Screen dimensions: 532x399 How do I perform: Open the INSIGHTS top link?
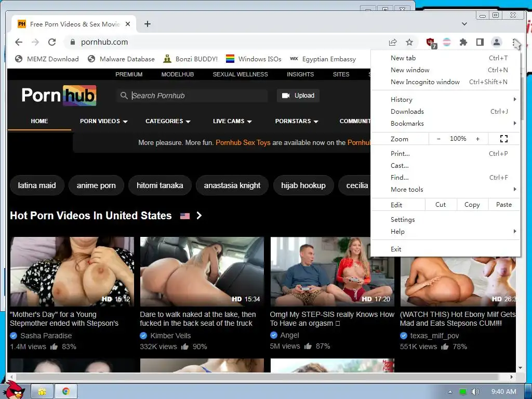pyautogui.click(x=300, y=74)
